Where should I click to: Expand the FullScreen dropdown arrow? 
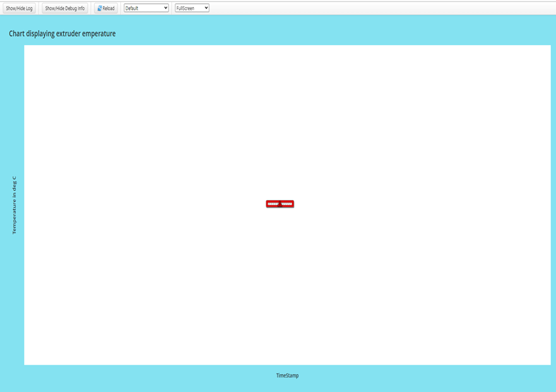[206, 8]
